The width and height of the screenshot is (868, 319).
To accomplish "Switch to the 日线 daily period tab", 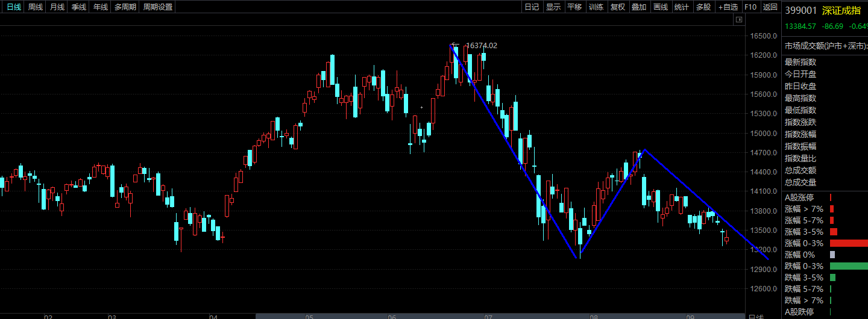I will [x=13, y=7].
